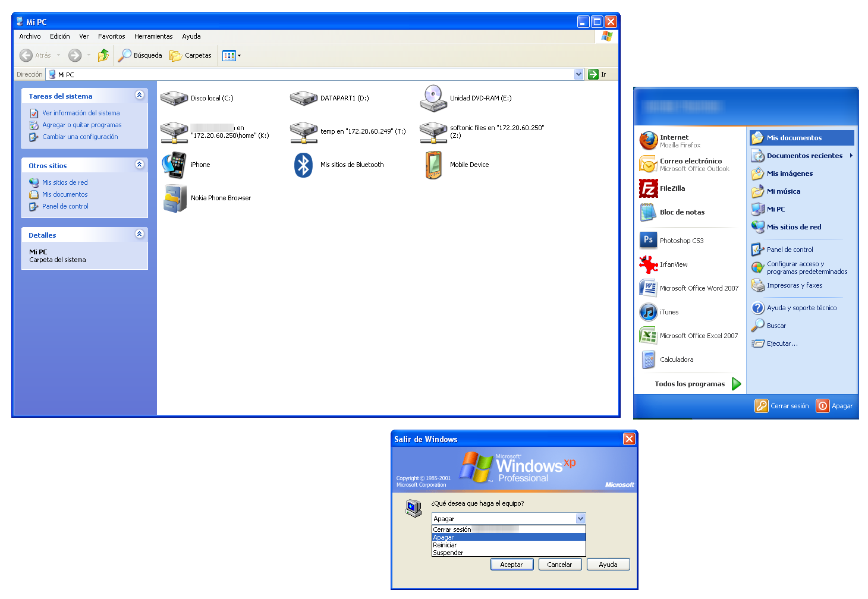
Task: Launch iTunes from Start menu
Action: point(690,312)
